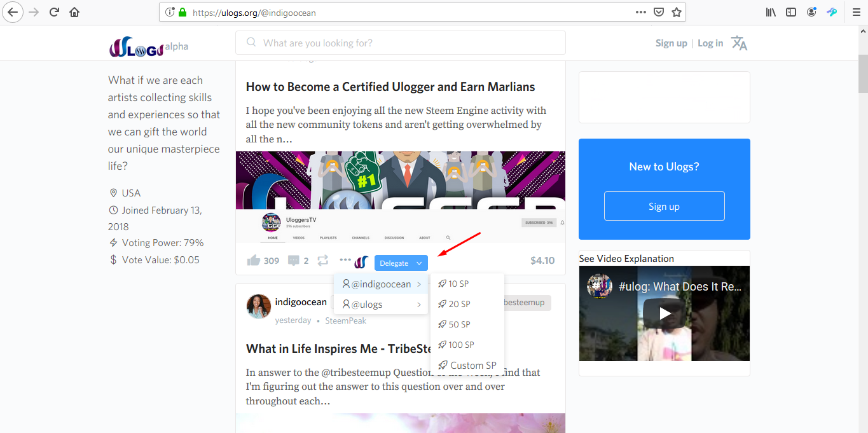Click the Sign up link in header

(672, 43)
